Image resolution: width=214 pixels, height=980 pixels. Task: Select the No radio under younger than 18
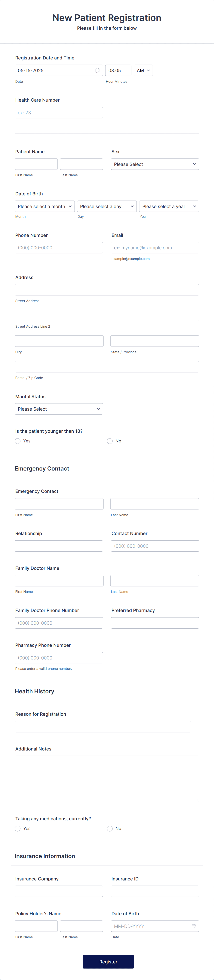[x=110, y=441]
